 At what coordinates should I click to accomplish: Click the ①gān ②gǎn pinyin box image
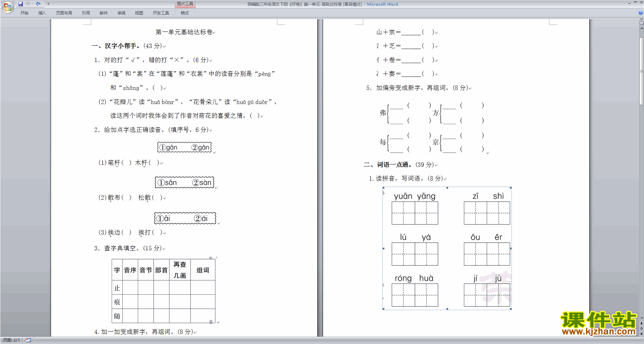(x=184, y=147)
